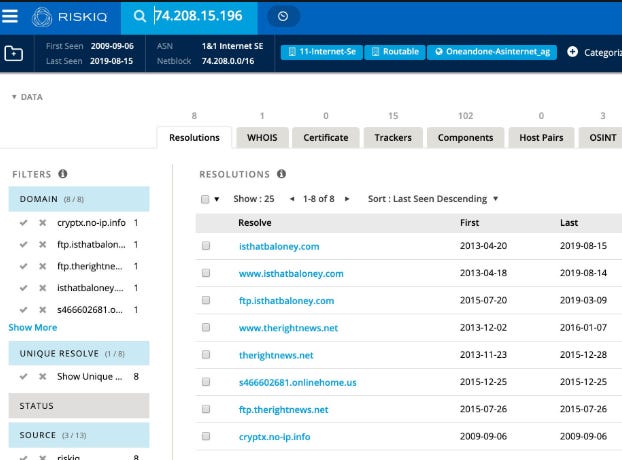This screenshot has height=460, width=622.
Task: Open the Show : 25 page size dropdown
Action: pos(253,199)
